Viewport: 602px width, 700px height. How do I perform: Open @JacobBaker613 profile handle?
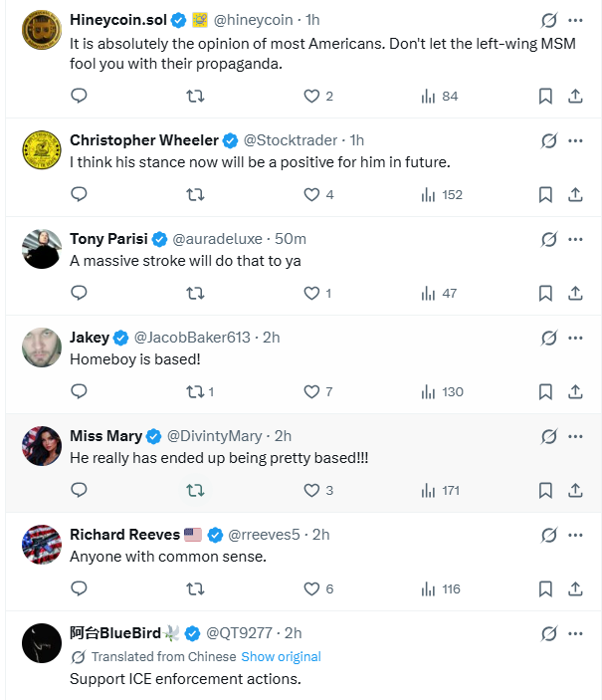pos(191,338)
